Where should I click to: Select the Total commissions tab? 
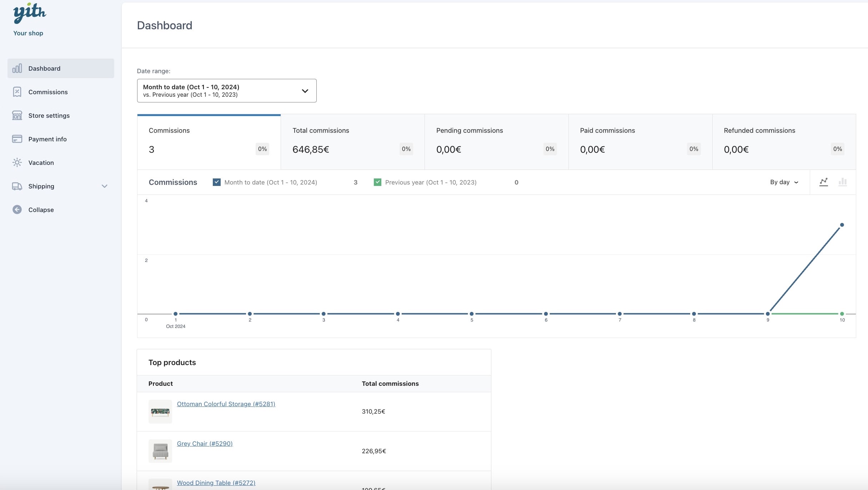(x=352, y=142)
